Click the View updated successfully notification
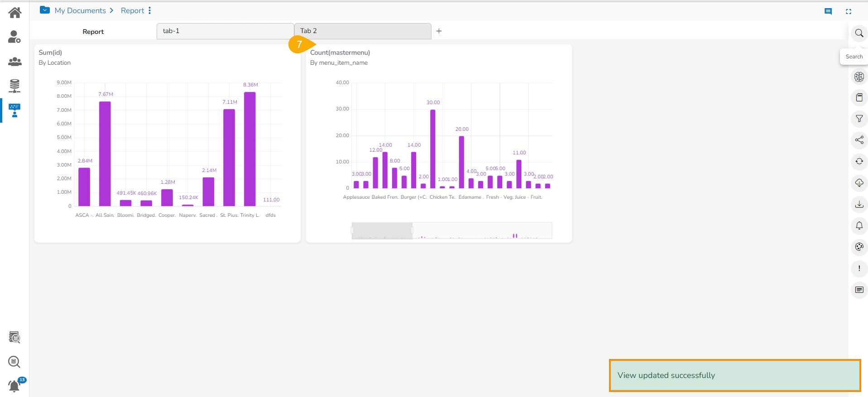Screen dimensions: 868x397 point(735,375)
